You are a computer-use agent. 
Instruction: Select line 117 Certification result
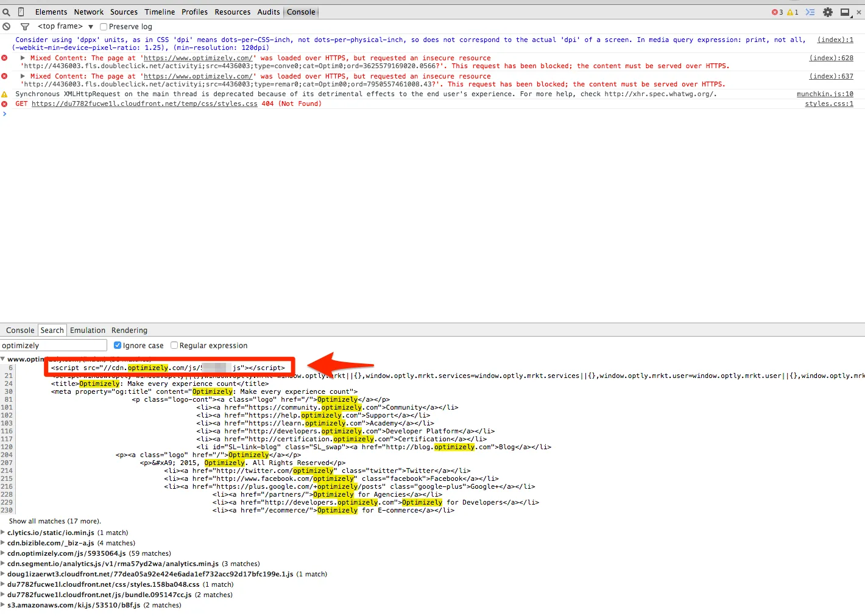click(341, 439)
